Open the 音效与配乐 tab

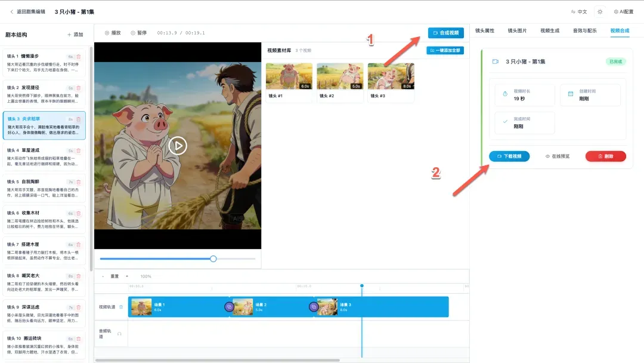coord(584,30)
